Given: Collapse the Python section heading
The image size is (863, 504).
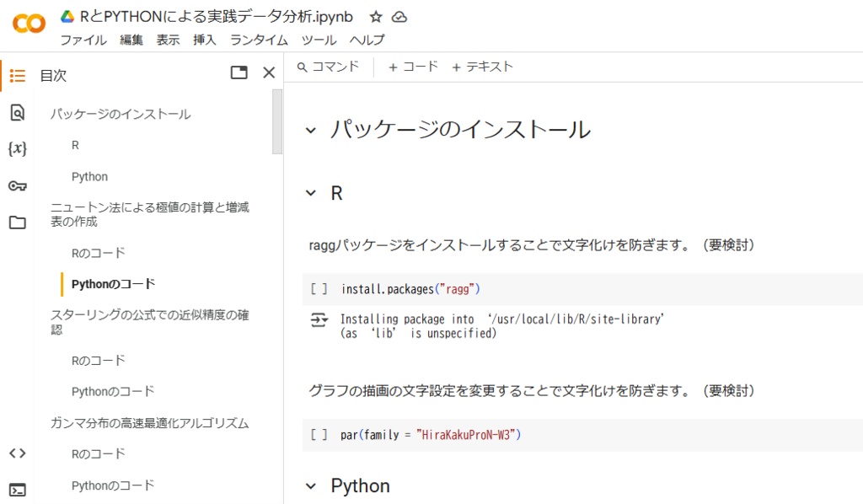Looking at the screenshot, I should pos(310,485).
